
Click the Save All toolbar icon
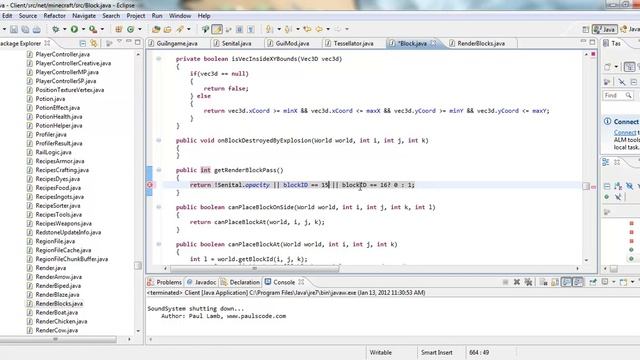coord(25,29)
